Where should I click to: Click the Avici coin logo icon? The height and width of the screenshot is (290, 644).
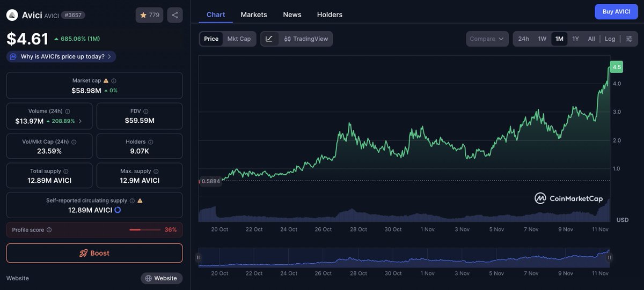[x=12, y=15]
